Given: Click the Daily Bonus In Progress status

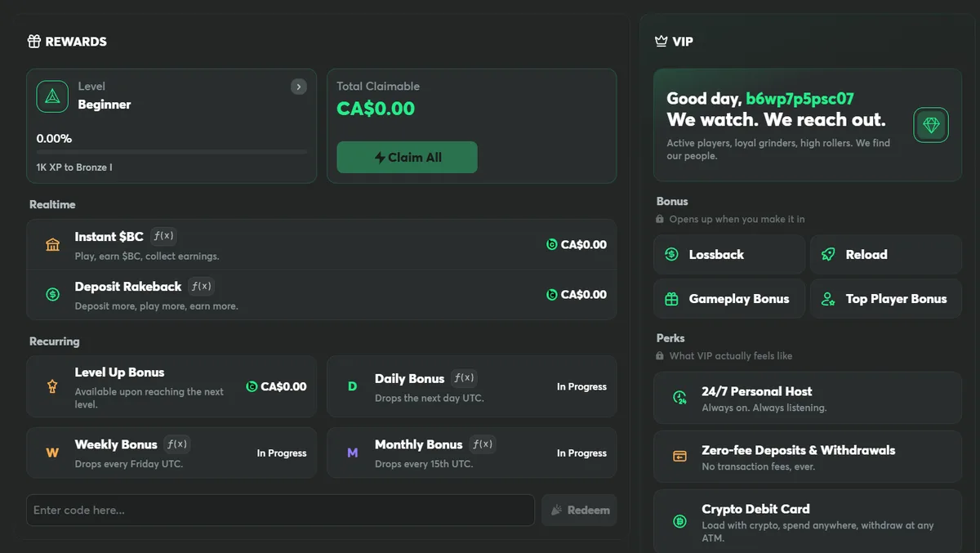Looking at the screenshot, I should [x=581, y=386].
